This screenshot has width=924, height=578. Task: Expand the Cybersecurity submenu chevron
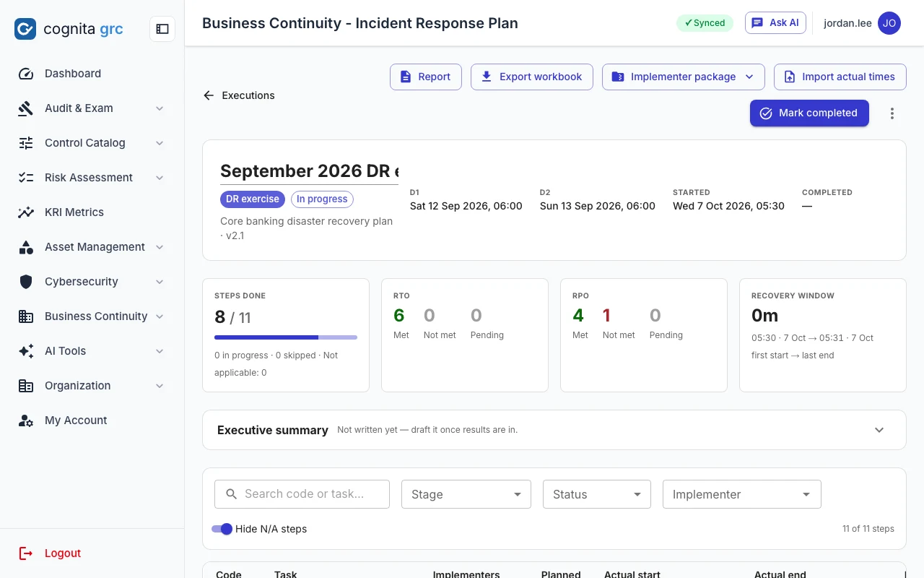[x=160, y=282]
